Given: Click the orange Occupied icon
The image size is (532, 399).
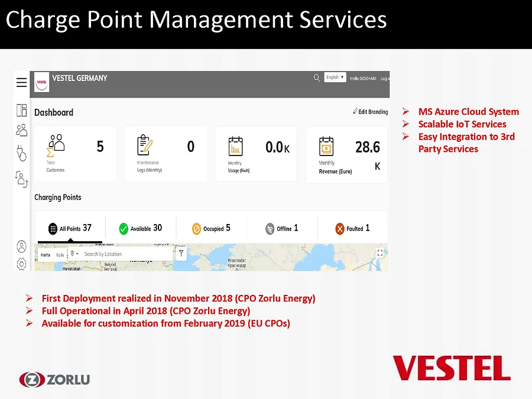Looking at the screenshot, I should (x=196, y=229).
